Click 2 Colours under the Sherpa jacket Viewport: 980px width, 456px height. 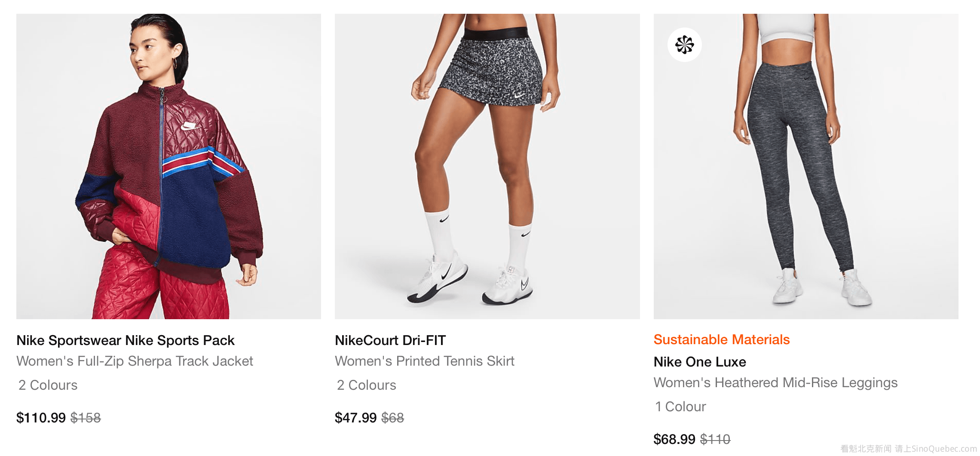pyautogui.click(x=48, y=385)
